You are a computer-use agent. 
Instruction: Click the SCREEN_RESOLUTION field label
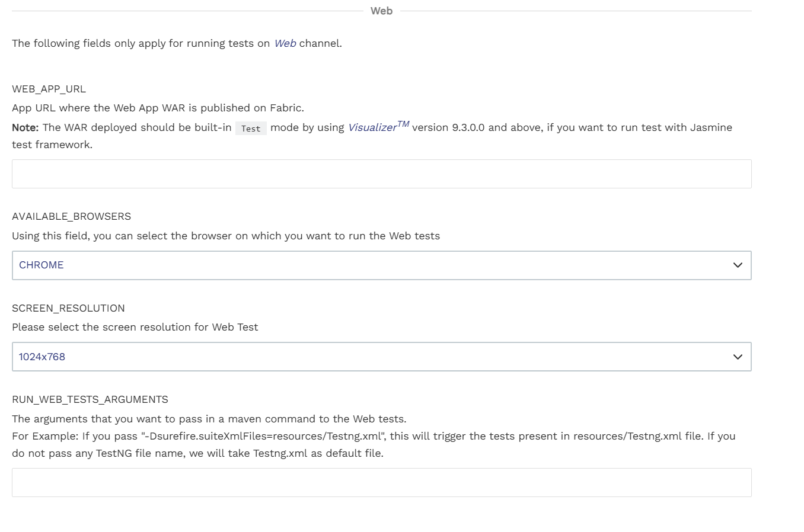point(68,308)
